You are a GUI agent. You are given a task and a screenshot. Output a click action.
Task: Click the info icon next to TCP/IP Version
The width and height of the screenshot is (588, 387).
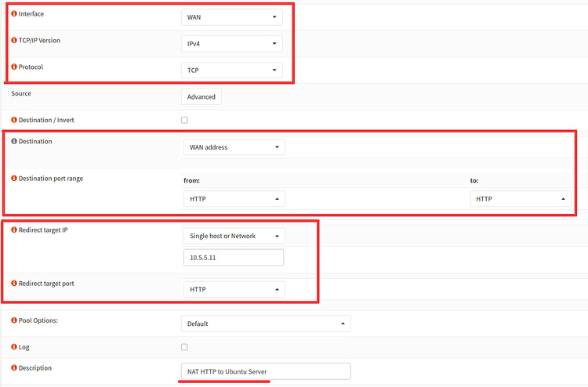[14, 41]
